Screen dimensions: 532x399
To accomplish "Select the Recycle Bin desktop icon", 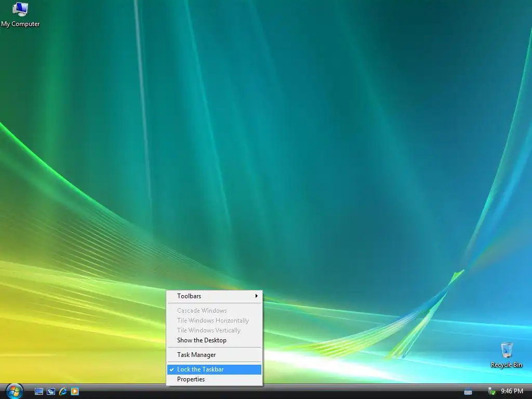I will tap(506, 355).
